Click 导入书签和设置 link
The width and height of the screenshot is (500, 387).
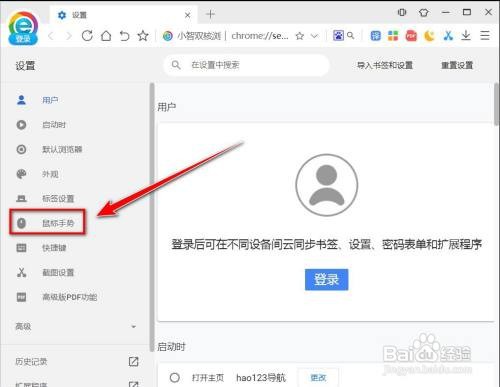click(x=385, y=65)
